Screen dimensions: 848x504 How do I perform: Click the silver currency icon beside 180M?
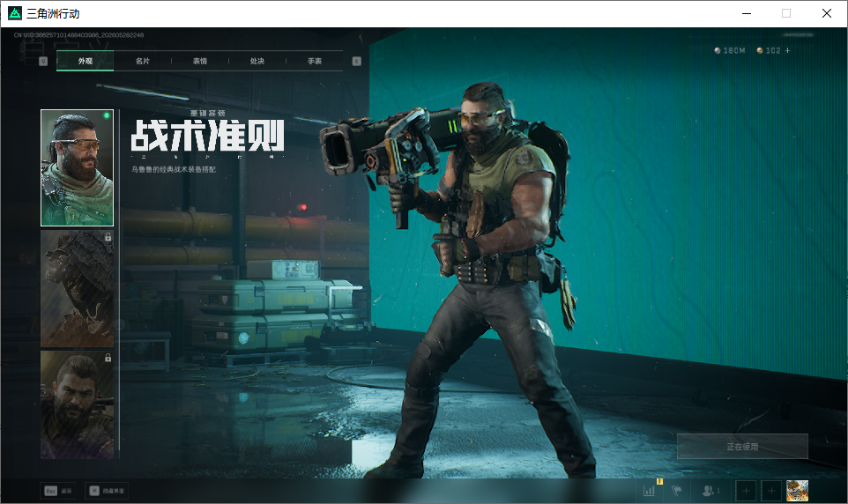click(x=718, y=50)
